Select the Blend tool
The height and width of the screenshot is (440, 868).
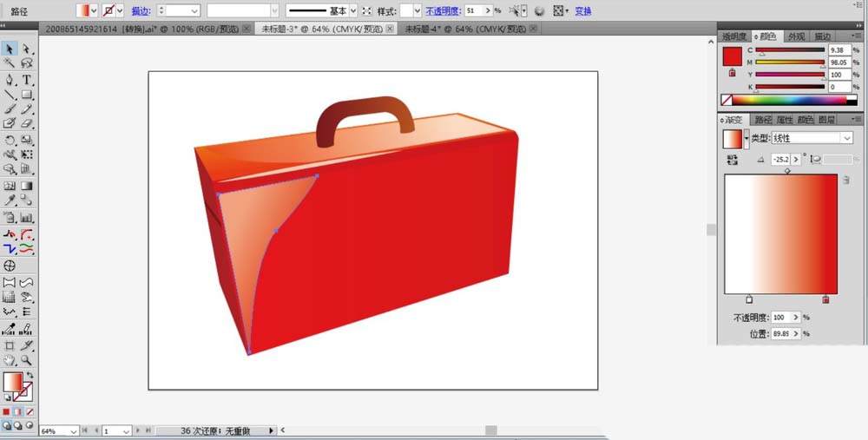27,200
